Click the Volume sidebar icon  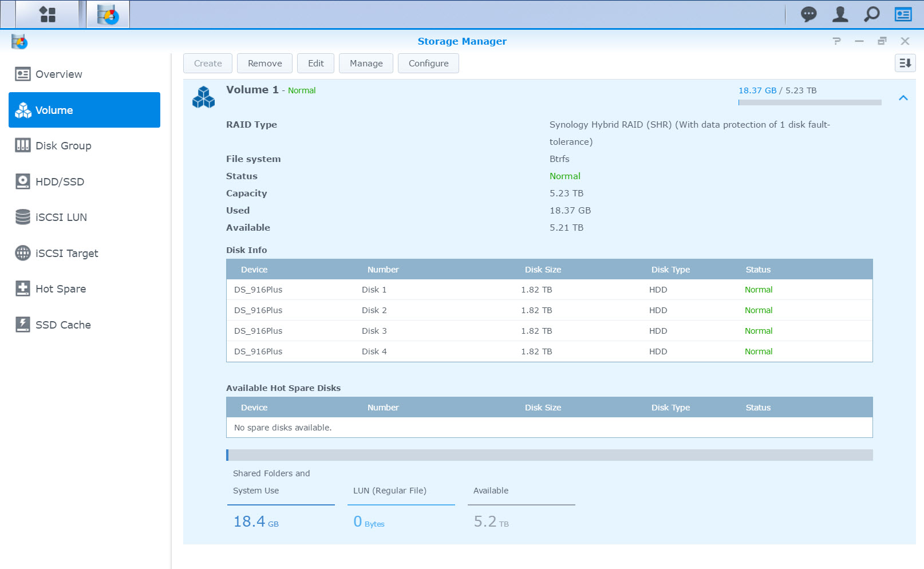click(23, 110)
